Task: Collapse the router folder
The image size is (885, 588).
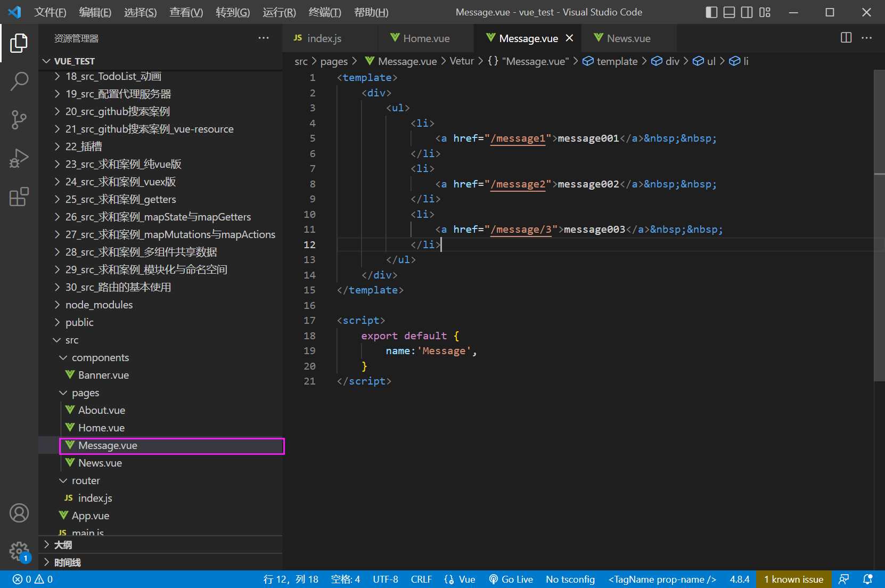Action: pyautogui.click(x=160, y=480)
